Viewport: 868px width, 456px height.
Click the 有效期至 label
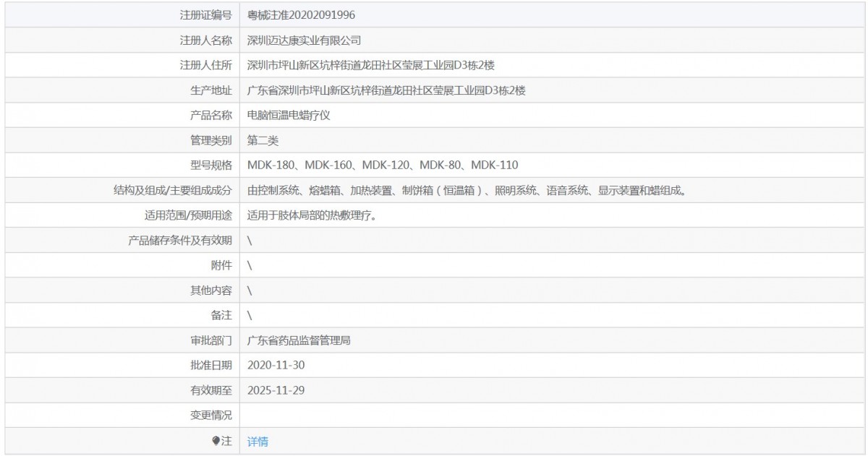point(210,390)
